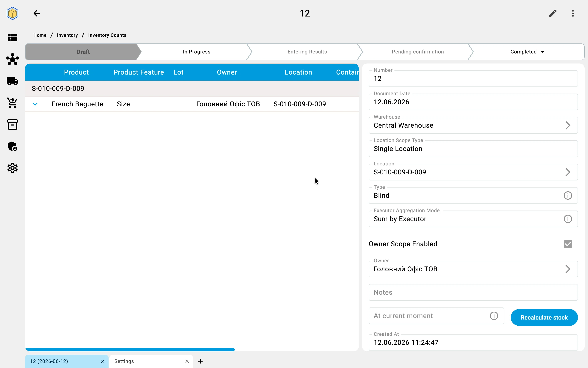Click the Product column header
The width and height of the screenshot is (588, 368).
point(76,72)
